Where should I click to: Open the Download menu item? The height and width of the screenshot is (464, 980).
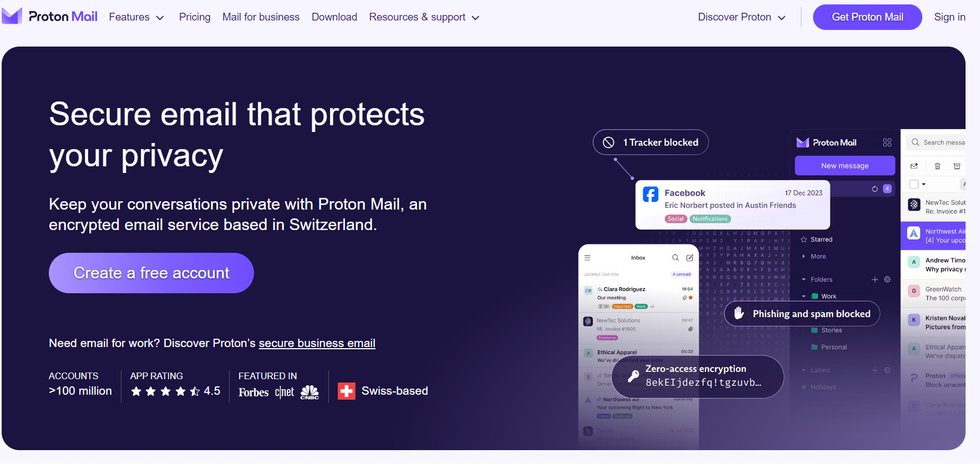tap(334, 17)
